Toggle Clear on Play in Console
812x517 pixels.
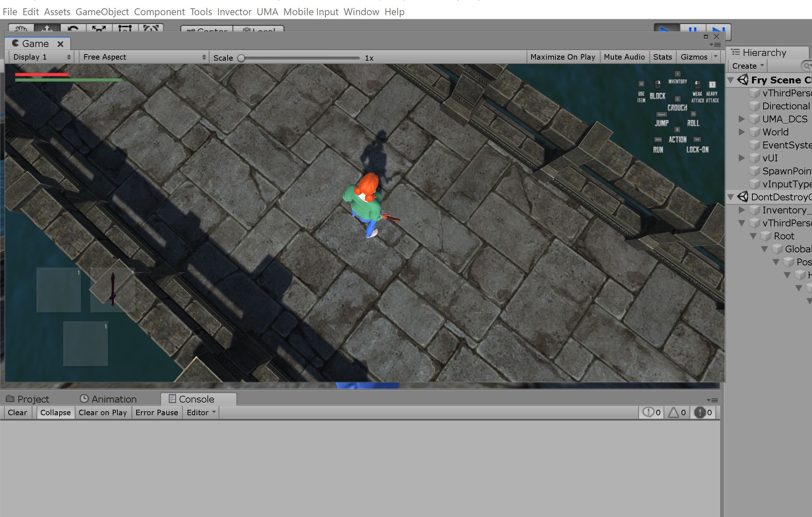coord(103,412)
